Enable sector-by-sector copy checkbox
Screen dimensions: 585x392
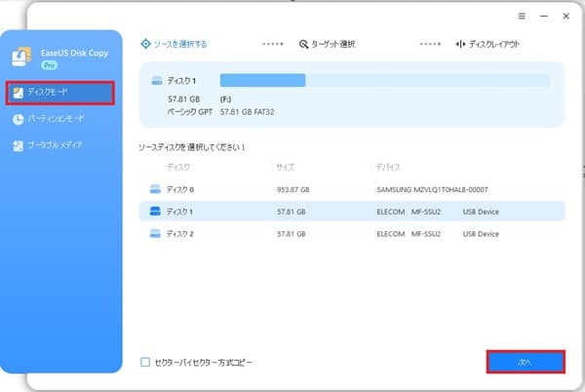point(145,362)
